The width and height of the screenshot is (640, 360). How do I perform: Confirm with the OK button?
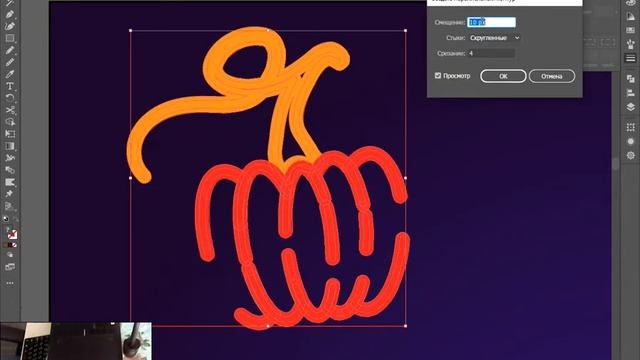[503, 76]
